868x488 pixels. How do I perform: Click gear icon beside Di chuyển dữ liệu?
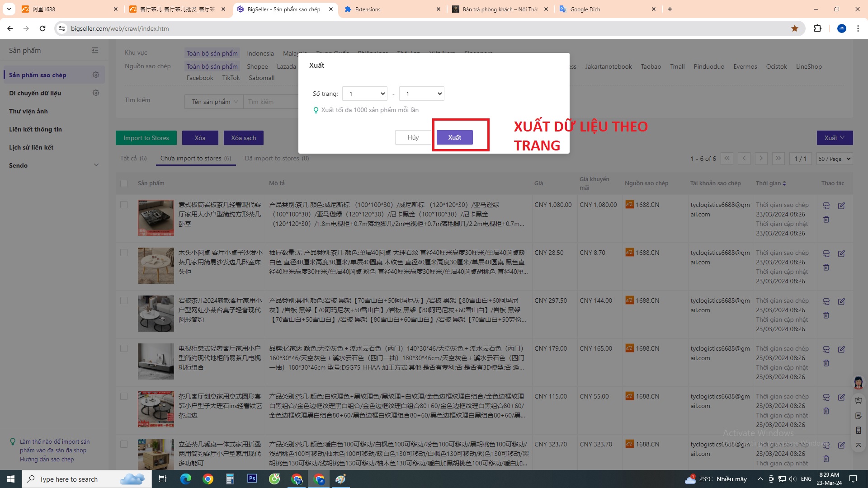click(96, 93)
